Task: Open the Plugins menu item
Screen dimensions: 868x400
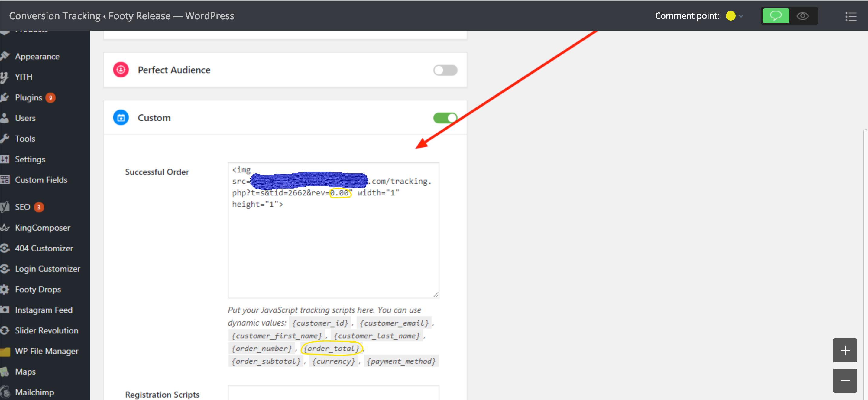Action: coord(29,98)
